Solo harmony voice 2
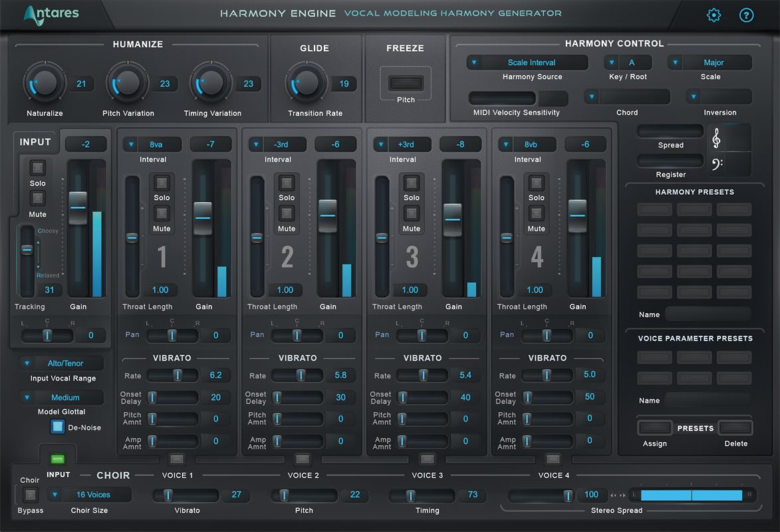 [287, 183]
